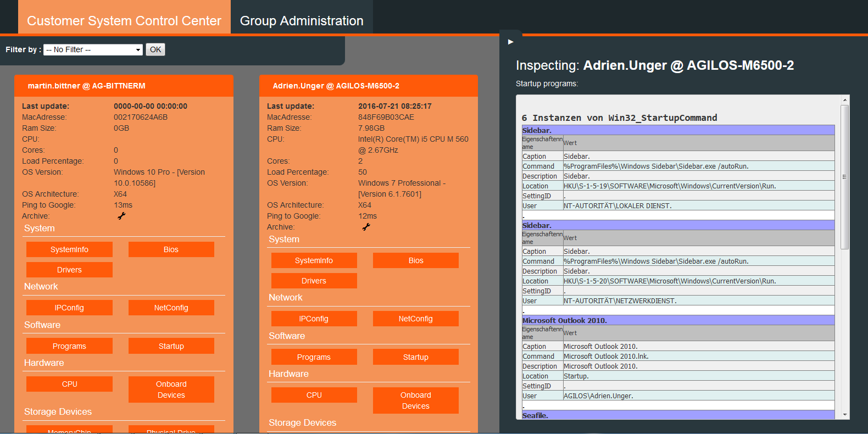This screenshot has width=868, height=434.
Task: Show Bios details for AGILOS-M6500-2
Action: pos(416,260)
